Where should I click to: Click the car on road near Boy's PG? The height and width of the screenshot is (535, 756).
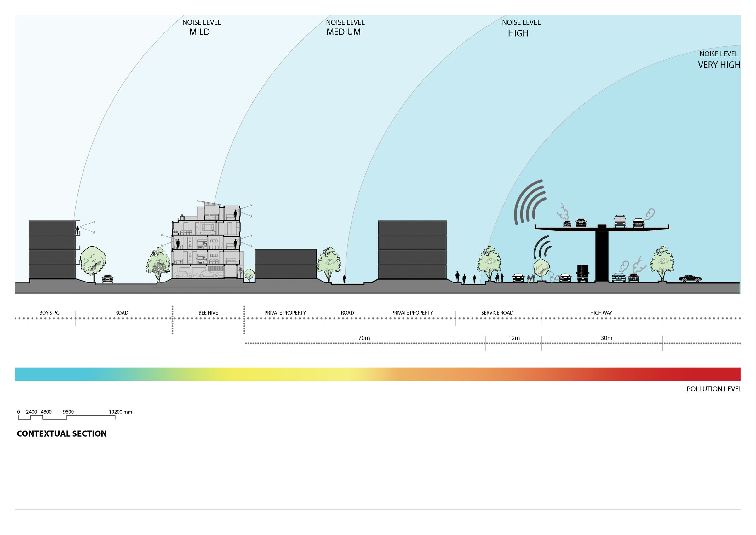click(108, 279)
